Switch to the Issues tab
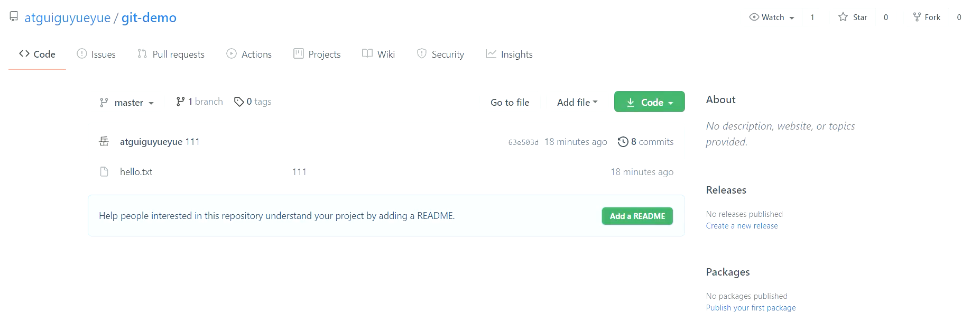The height and width of the screenshot is (320, 980). tap(96, 54)
